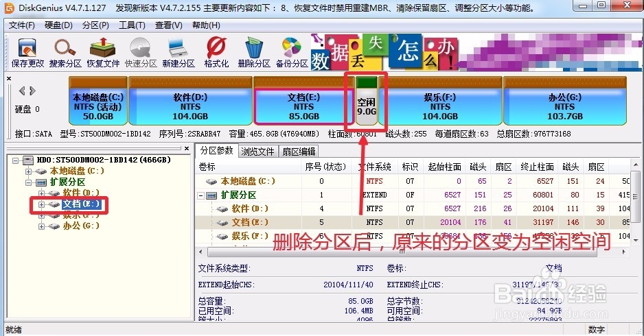
Task: Select 扩展分区 in the left tree
Action: point(67,182)
